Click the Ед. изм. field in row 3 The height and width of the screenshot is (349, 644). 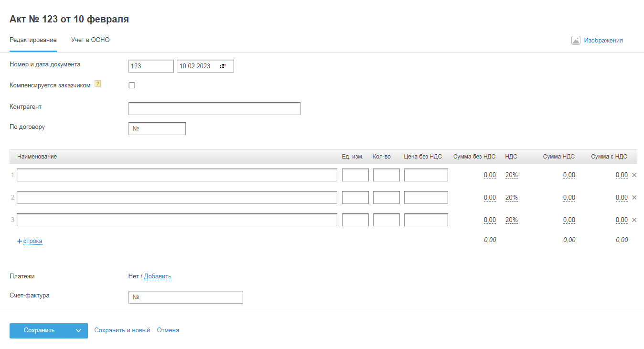coord(355,220)
